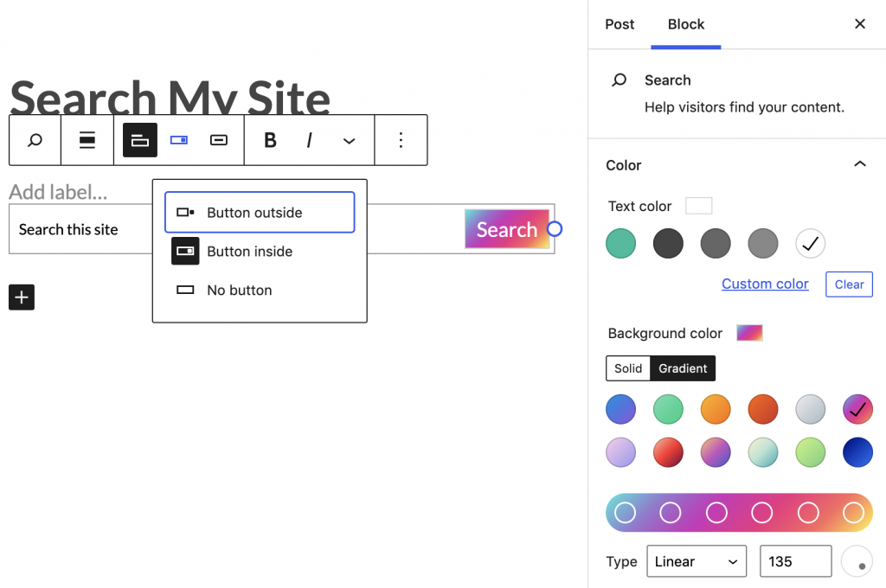
Task: Open the block options three-dot menu
Action: (x=401, y=140)
